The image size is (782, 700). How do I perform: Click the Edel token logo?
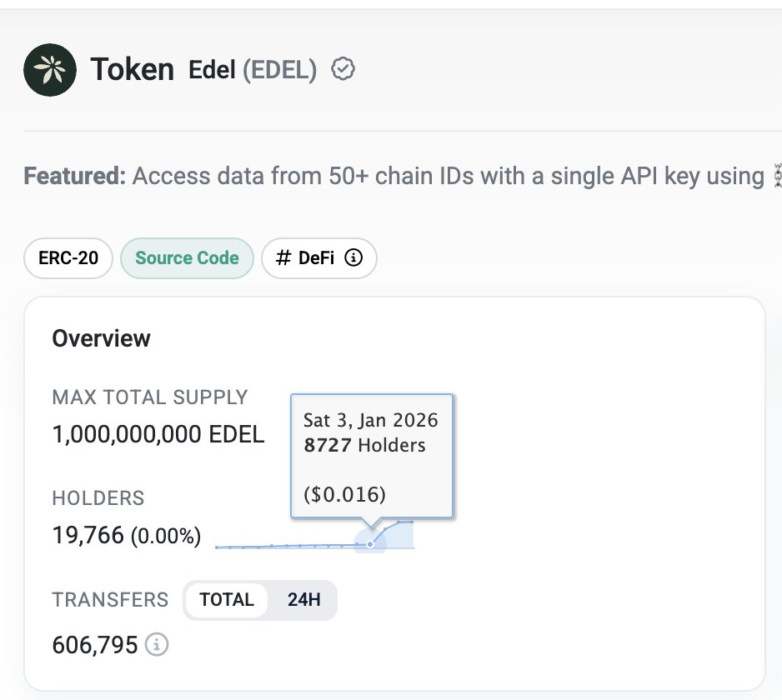click(x=50, y=69)
